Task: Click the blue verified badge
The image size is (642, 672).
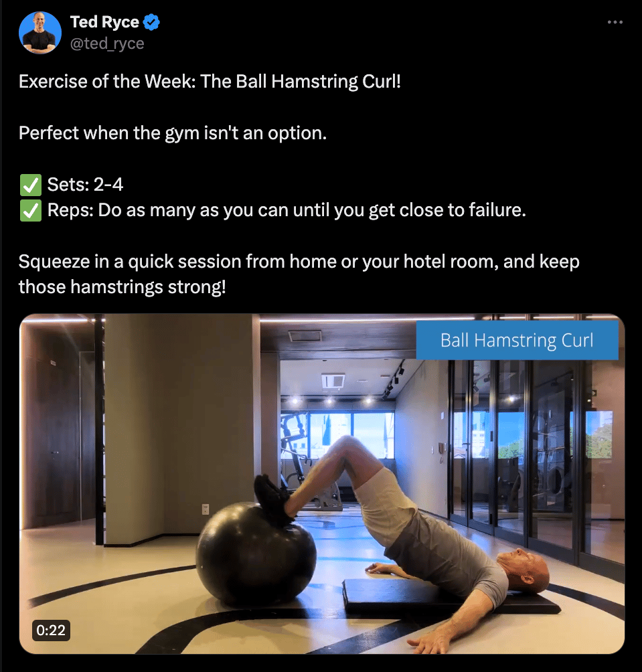Action: tap(151, 22)
